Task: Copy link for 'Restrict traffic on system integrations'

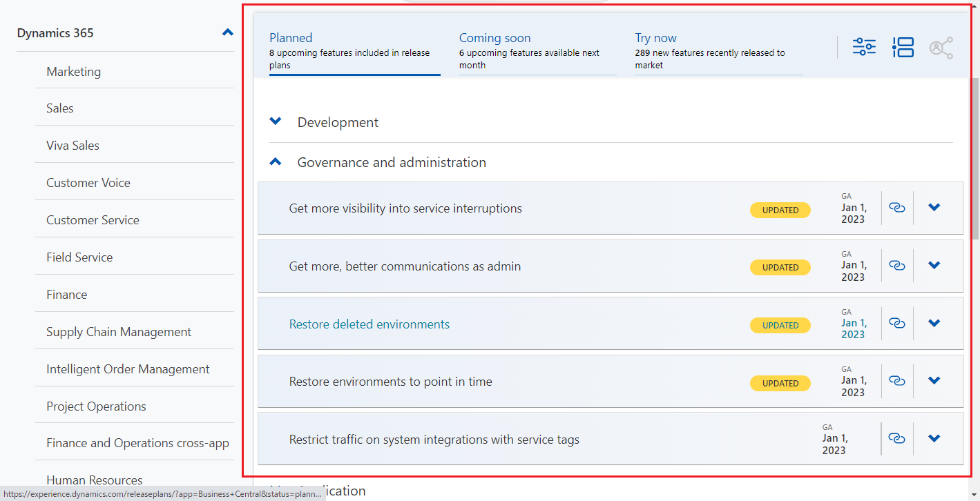Action: [x=897, y=438]
